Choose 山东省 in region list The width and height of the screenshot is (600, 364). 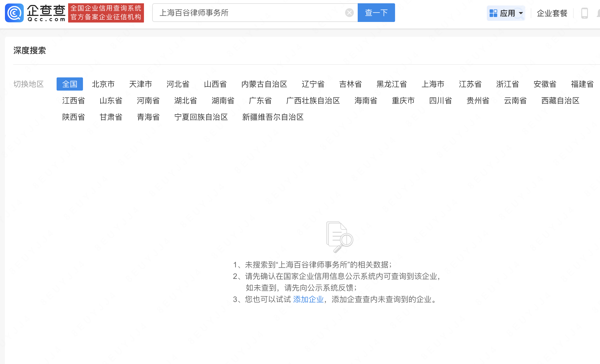click(111, 100)
